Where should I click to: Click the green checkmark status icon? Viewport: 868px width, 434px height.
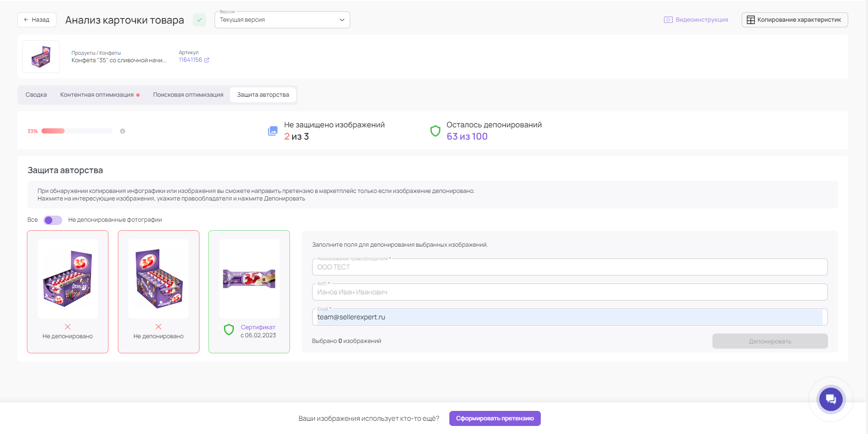199,20
